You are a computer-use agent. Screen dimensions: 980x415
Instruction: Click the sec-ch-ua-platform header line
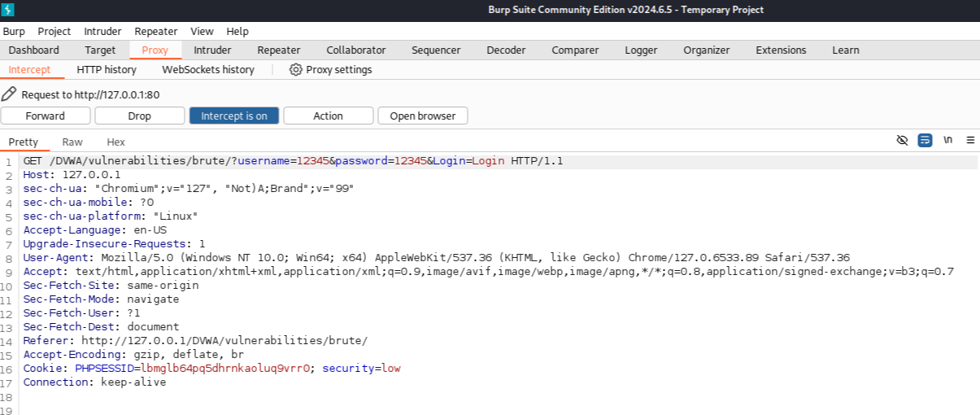click(x=111, y=216)
